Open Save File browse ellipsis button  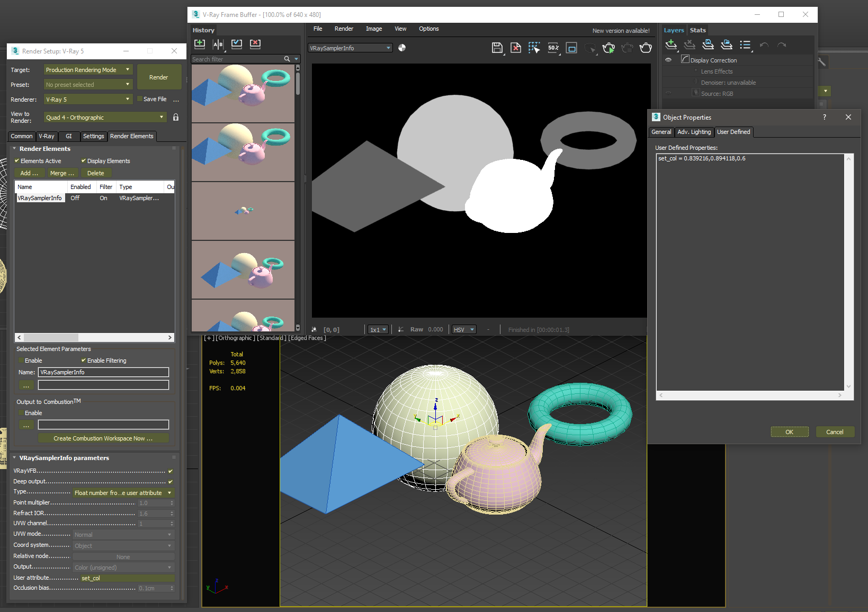pyautogui.click(x=176, y=100)
